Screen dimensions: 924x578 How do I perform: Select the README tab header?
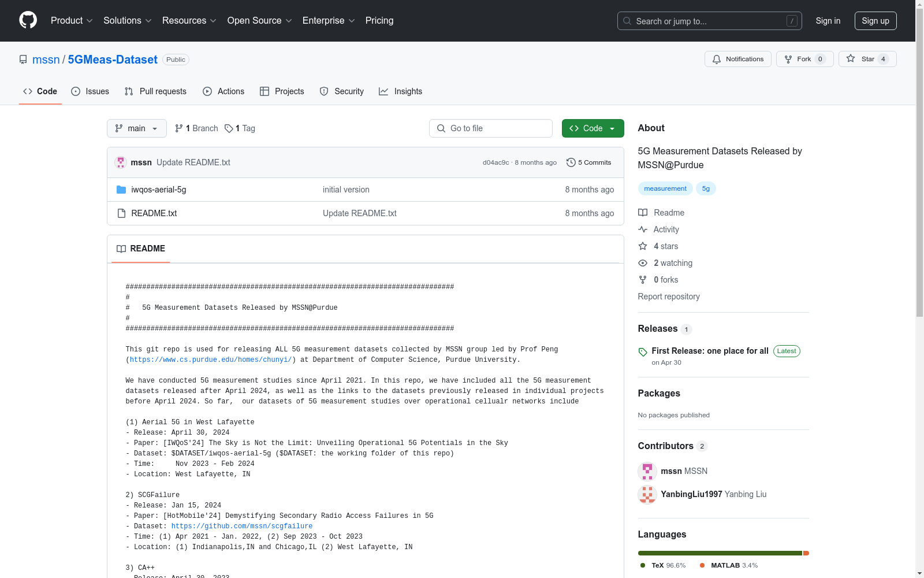point(141,249)
